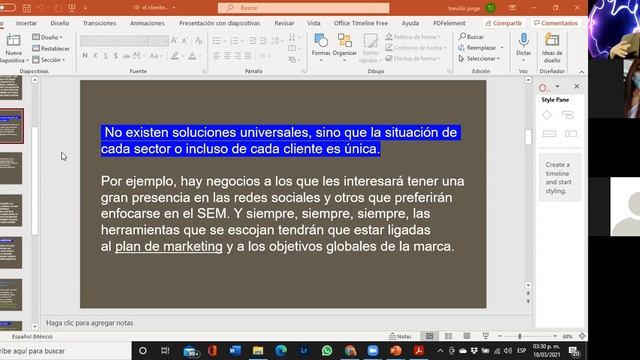Screen dimensions: 640x360
Task: Clear all text formatting
Action: pyautogui.click(x=199, y=41)
